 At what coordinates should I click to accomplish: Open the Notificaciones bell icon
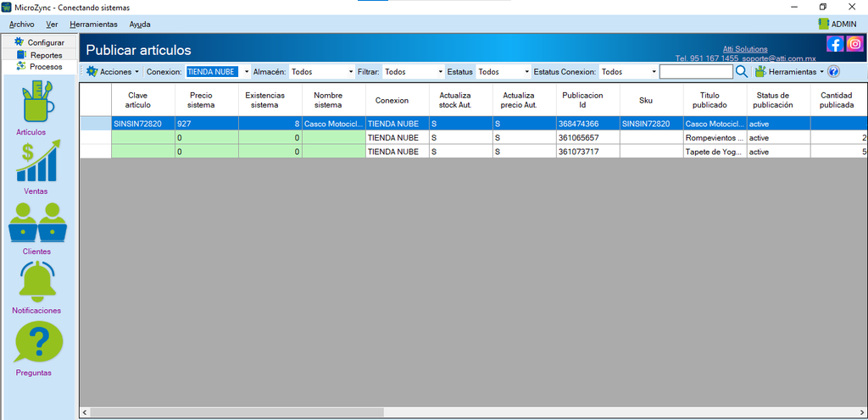coord(37,282)
